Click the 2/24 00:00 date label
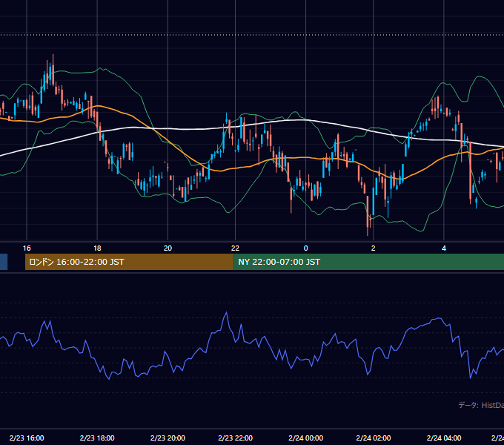This screenshot has width=504, height=445. (x=305, y=438)
